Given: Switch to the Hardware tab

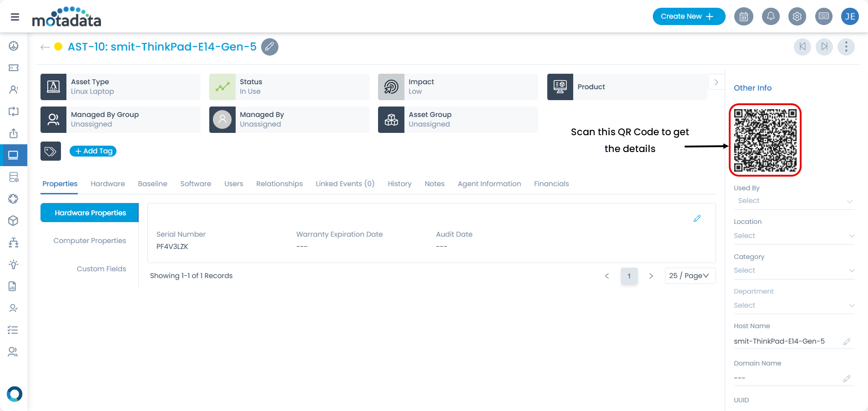Looking at the screenshot, I should click(x=108, y=184).
